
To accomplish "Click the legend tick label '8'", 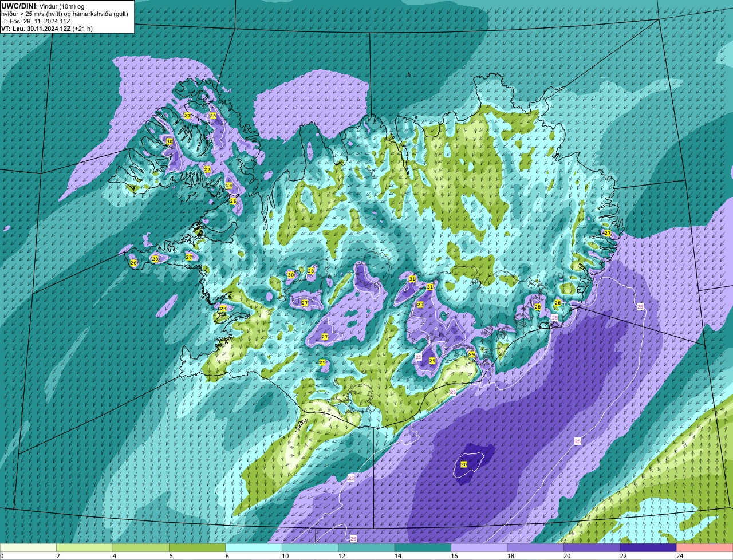I will point(226,555).
